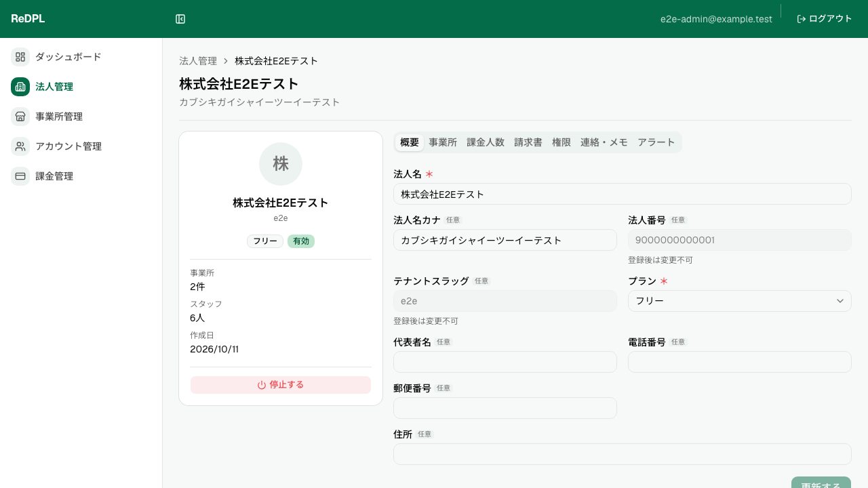Focus the 法人名 input field
This screenshot has height=488, width=868.
tap(623, 194)
